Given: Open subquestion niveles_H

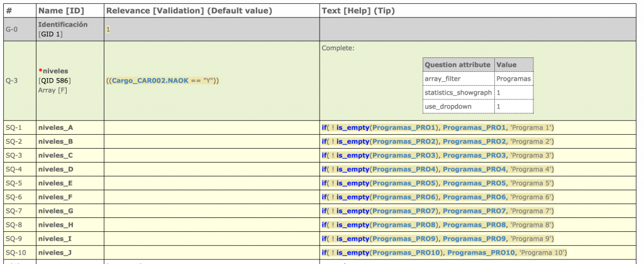Looking at the screenshot, I should click(x=55, y=225).
